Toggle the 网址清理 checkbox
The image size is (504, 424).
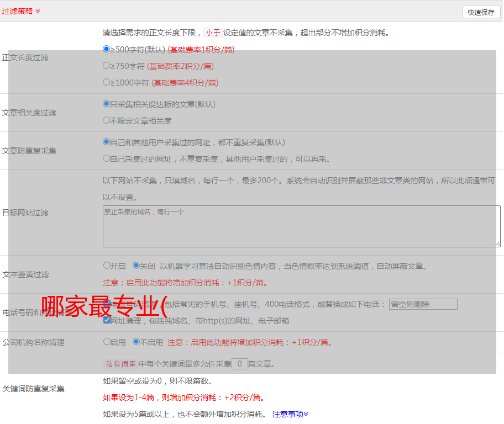coord(107,320)
